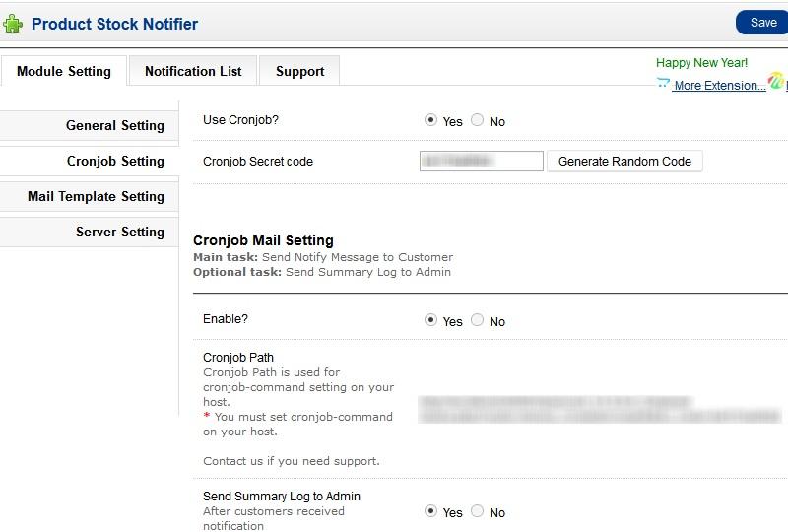Open the Notification List tab

[x=193, y=71]
